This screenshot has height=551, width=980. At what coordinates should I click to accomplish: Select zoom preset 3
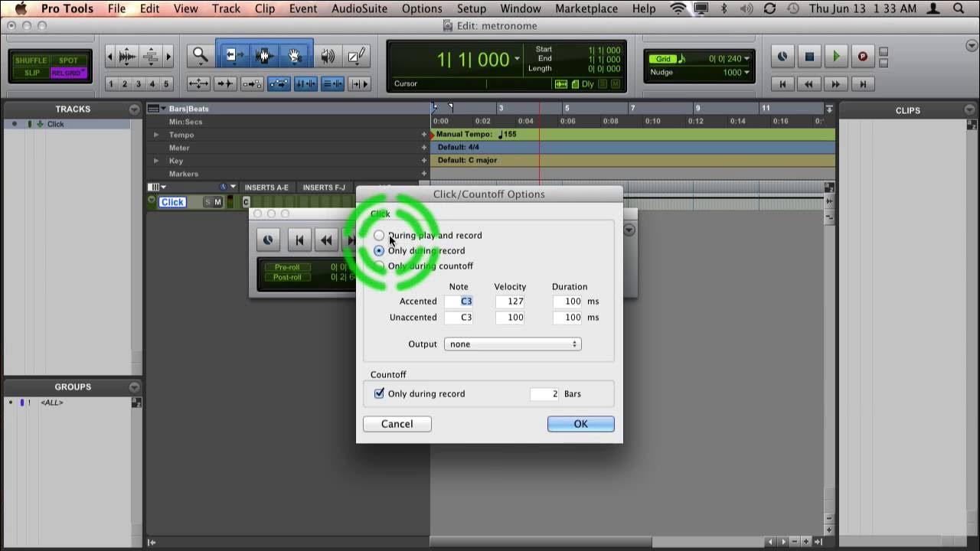pyautogui.click(x=138, y=84)
